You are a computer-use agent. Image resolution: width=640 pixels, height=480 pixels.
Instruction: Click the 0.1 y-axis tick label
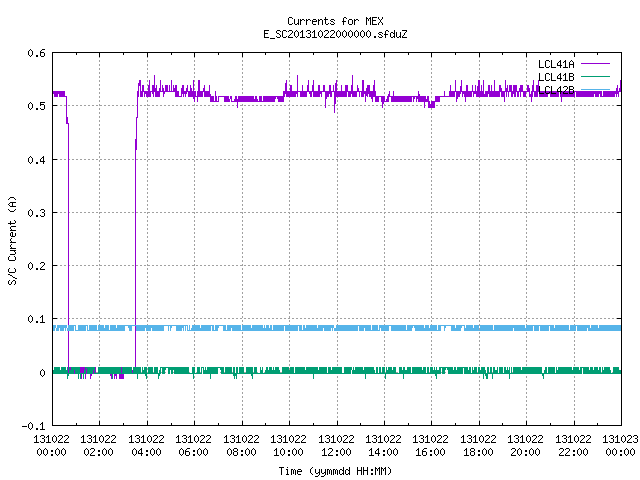[x=36, y=319]
